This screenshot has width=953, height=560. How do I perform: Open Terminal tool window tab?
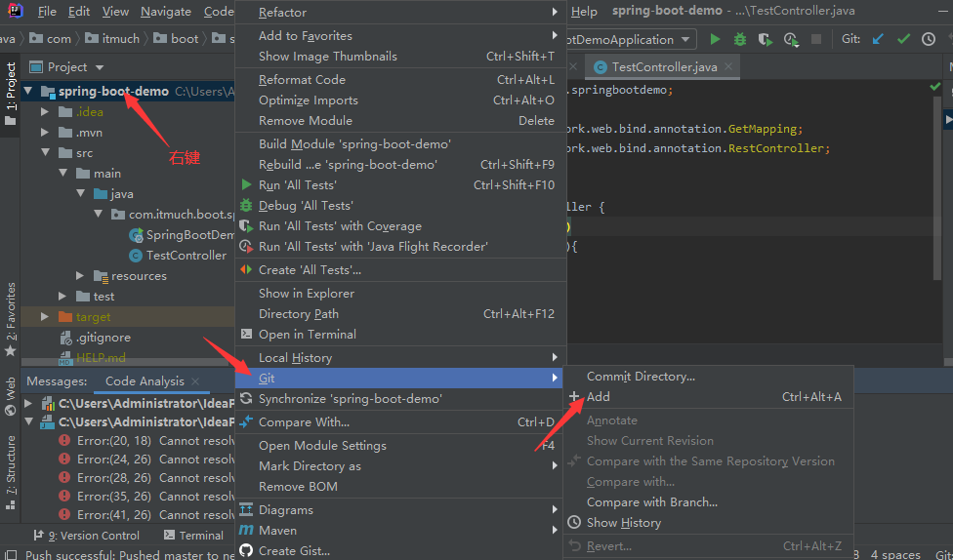tap(194, 536)
